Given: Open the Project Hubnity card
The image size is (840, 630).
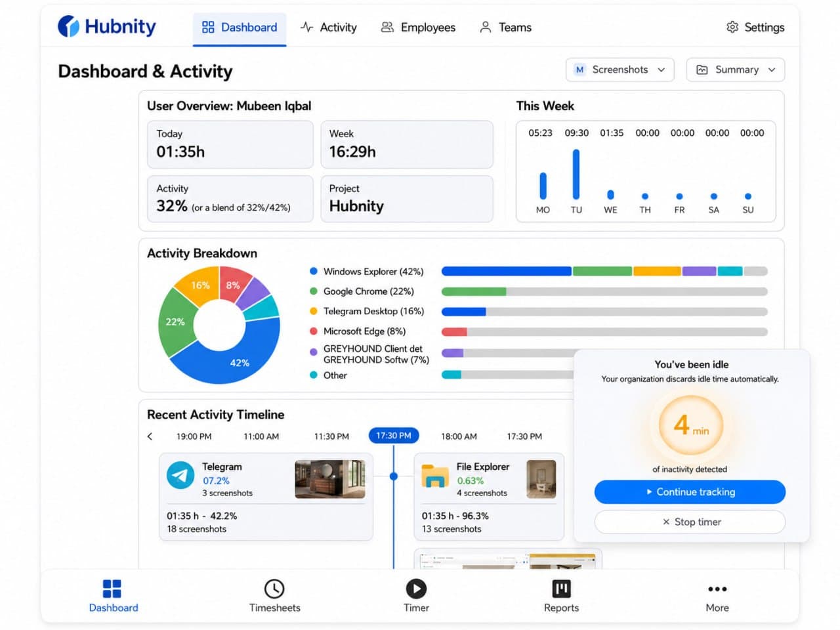Looking at the screenshot, I should click(x=407, y=199).
